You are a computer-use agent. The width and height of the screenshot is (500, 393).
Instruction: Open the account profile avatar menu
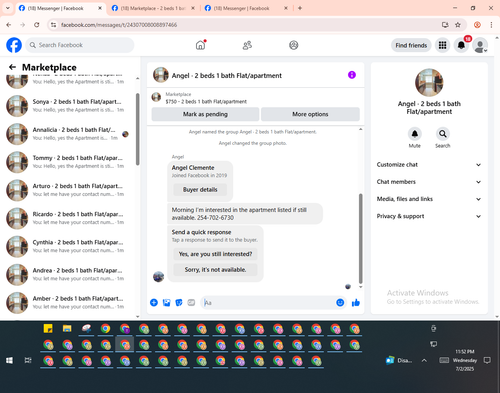click(480, 45)
